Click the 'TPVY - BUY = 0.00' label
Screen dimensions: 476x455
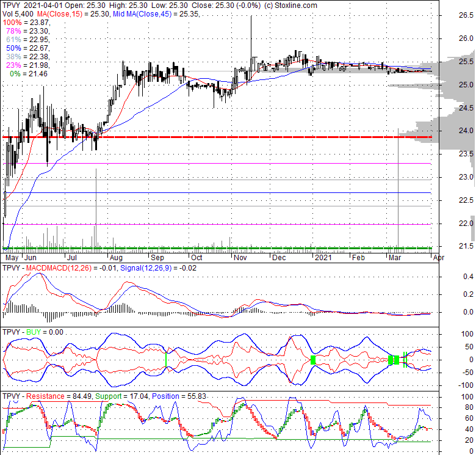click(33, 332)
